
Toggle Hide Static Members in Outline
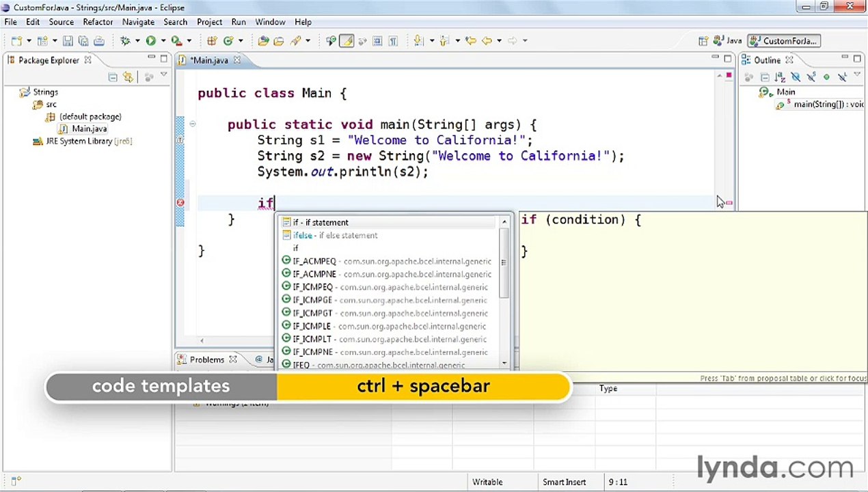811,77
